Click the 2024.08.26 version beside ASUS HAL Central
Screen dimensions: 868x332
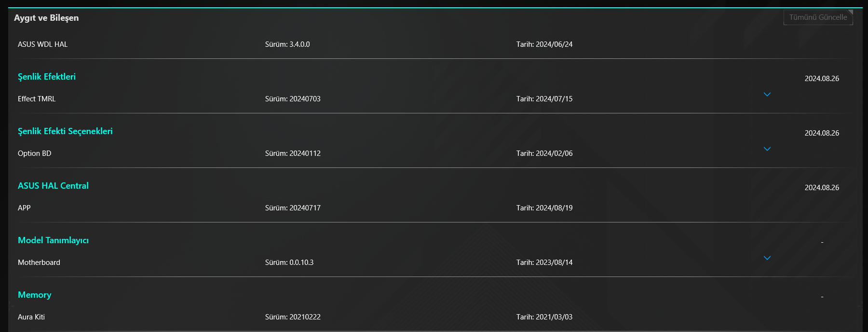822,188
